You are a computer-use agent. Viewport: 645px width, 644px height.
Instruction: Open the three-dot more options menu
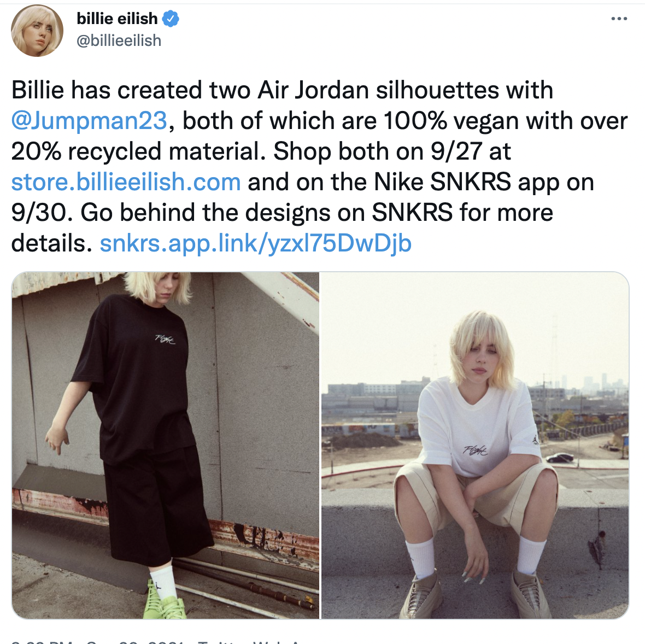click(x=619, y=19)
